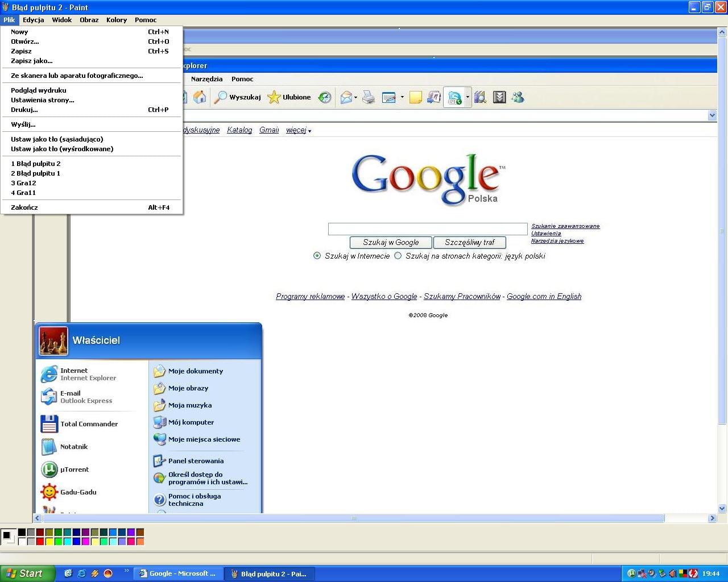Select the Szukaj w Internecie radio in pasted page
728x582 pixels.
point(317,256)
